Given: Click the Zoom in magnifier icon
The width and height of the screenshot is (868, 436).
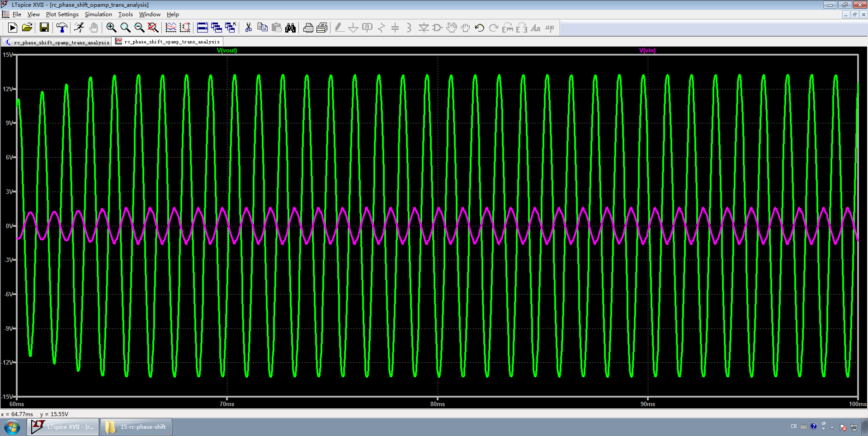Looking at the screenshot, I should (x=111, y=28).
